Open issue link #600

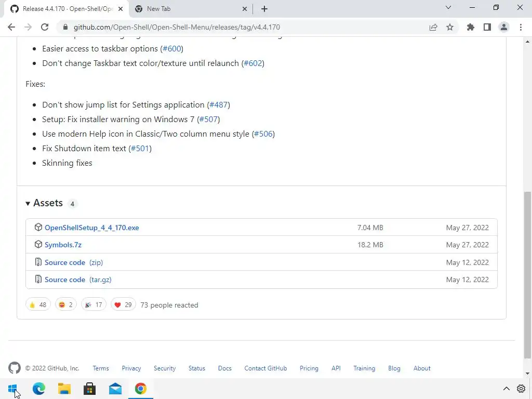tap(172, 48)
